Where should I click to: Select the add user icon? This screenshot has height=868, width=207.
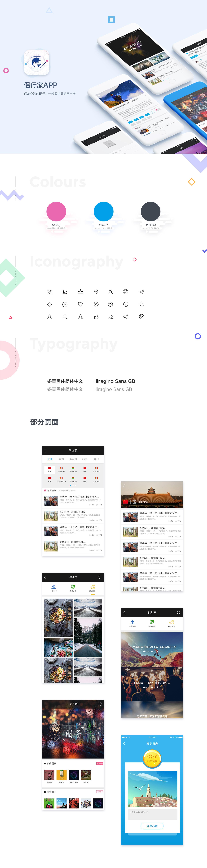[x=65, y=317]
